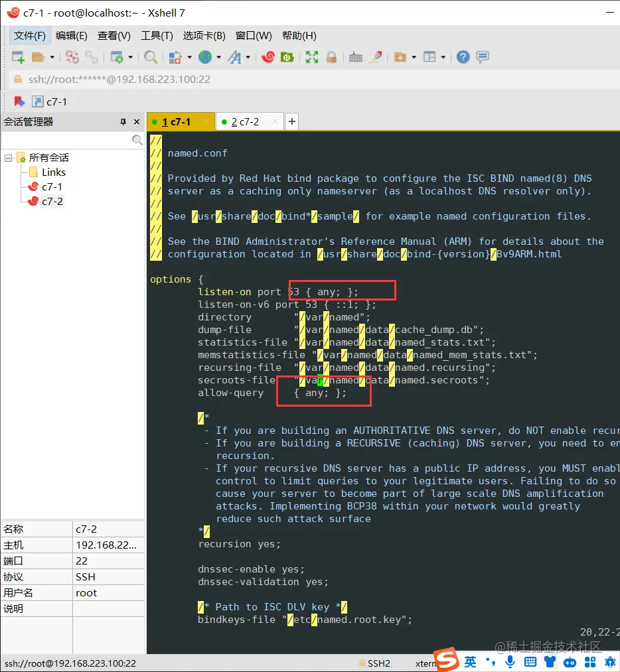620x672 pixels.
Task: Open the Open Session dropdown arrow
Action: pos(52,57)
